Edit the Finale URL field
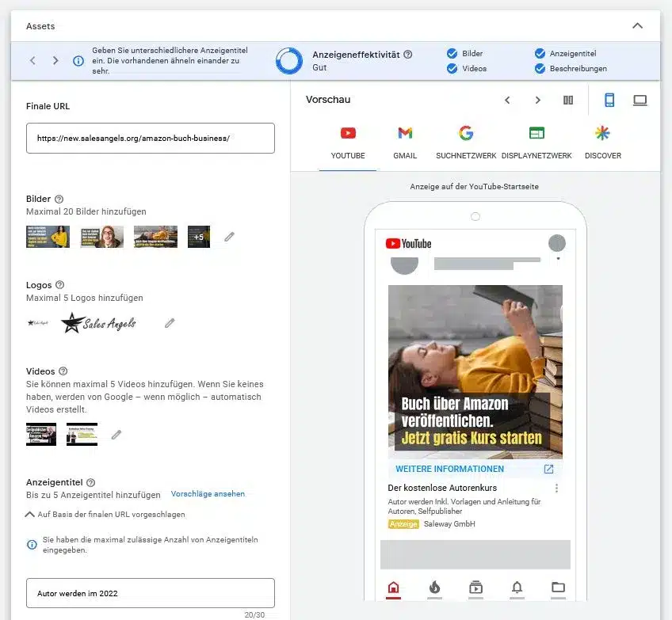The height and width of the screenshot is (620, 672). click(x=151, y=139)
